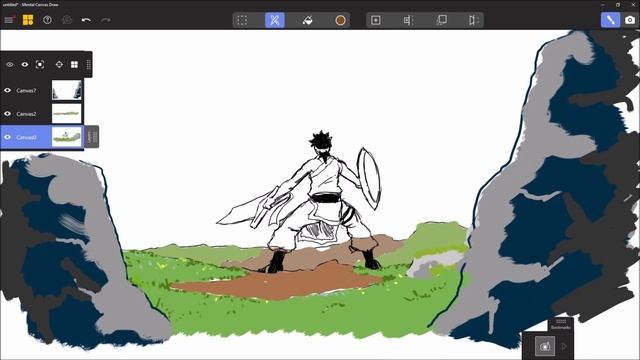Viewport: 640px width, 360px height.
Task: Open the yellow gallery grid icon
Action: pyautogui.click(x=28, y=20)
